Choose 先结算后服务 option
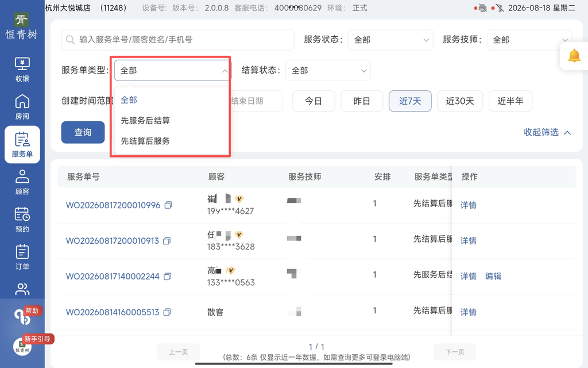The image size is (588, 368). coord(145,141)
